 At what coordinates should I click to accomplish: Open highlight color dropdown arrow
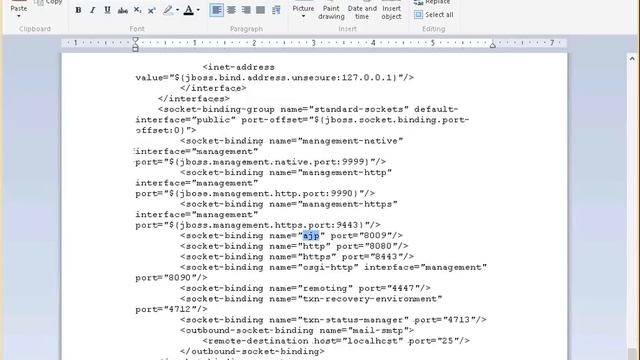[178, 10]
